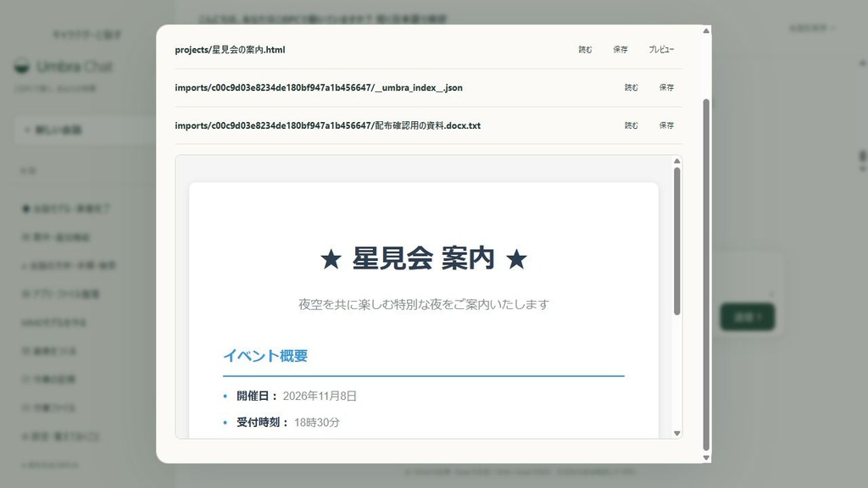Click 保存 for 星見会の案内.html
Screen dimensions: 868x488
pos(620,50)
